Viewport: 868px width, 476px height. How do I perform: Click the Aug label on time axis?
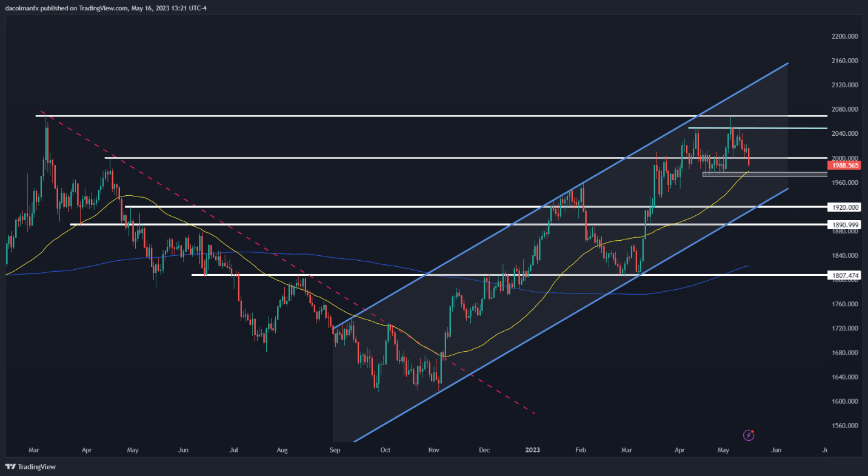(x=282, y=451)
